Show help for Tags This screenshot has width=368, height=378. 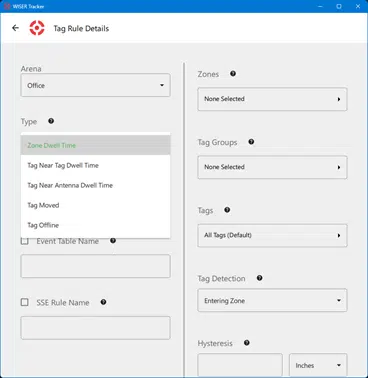tap(227, 210)
